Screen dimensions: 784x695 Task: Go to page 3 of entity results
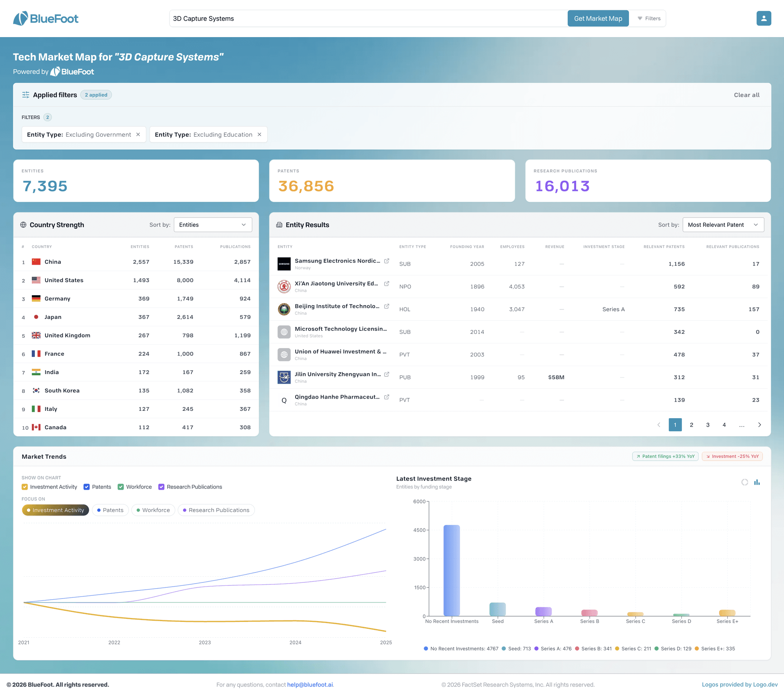708,425
